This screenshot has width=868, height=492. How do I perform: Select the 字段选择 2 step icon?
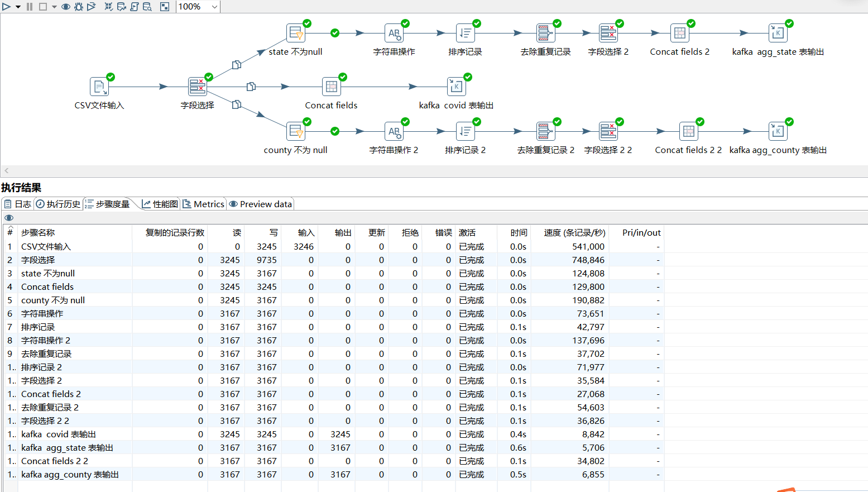(x=608, y=33)
